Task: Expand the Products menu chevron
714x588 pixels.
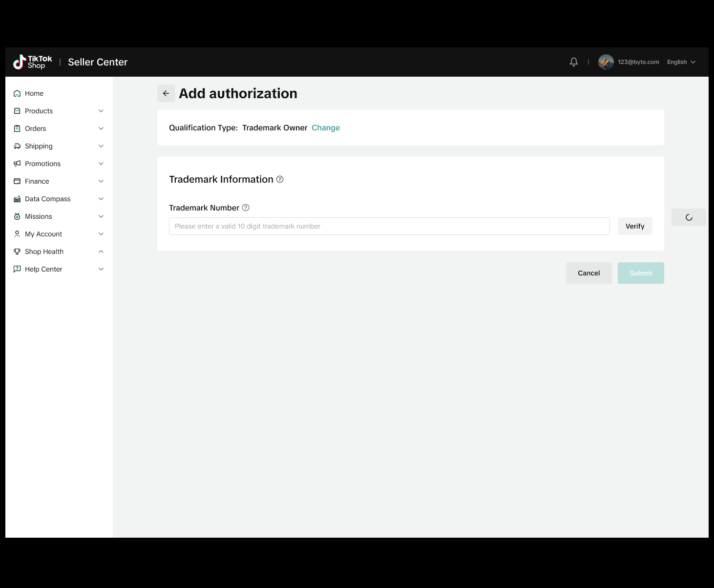Action: click(101, 111)
